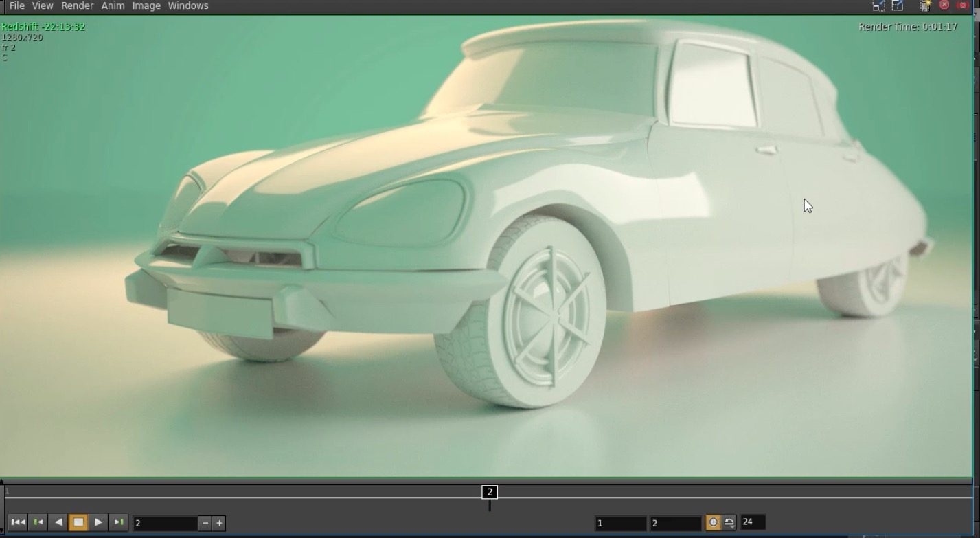This screenshot has width=980, height=538.
Task: Open the File menu
Action: [x=17, y=6]
